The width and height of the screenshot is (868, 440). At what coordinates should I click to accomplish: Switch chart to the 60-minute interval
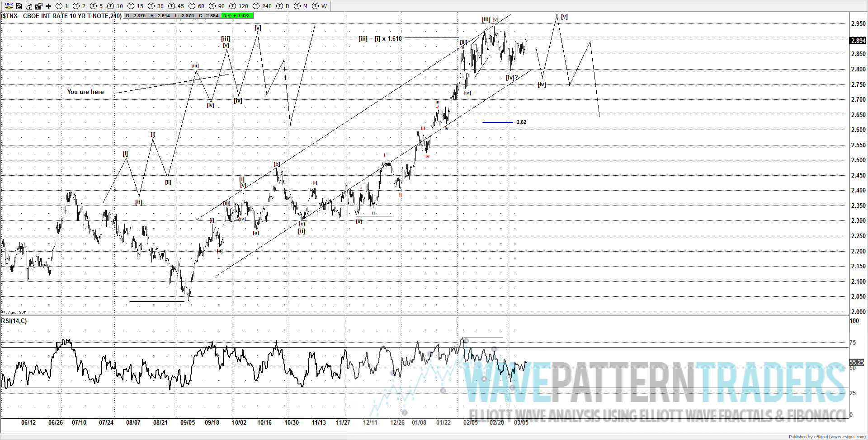coord(196,6)
